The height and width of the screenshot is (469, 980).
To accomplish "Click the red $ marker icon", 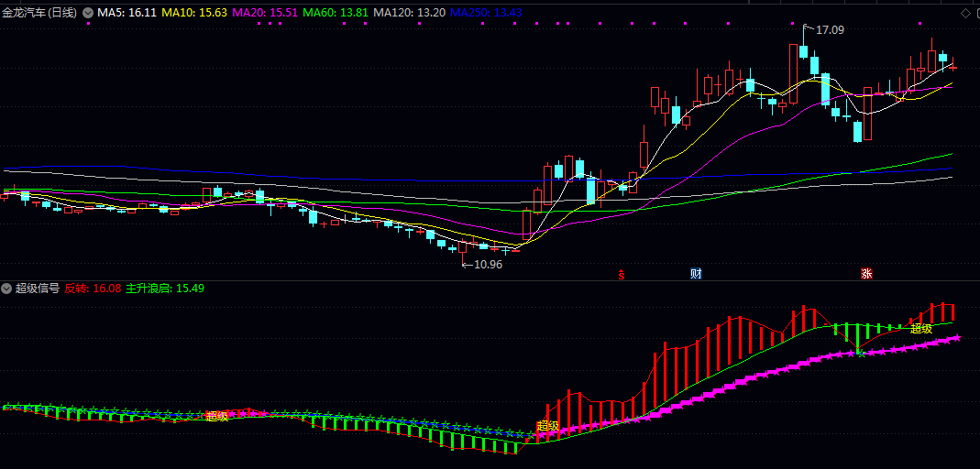I will click(621, 274).
